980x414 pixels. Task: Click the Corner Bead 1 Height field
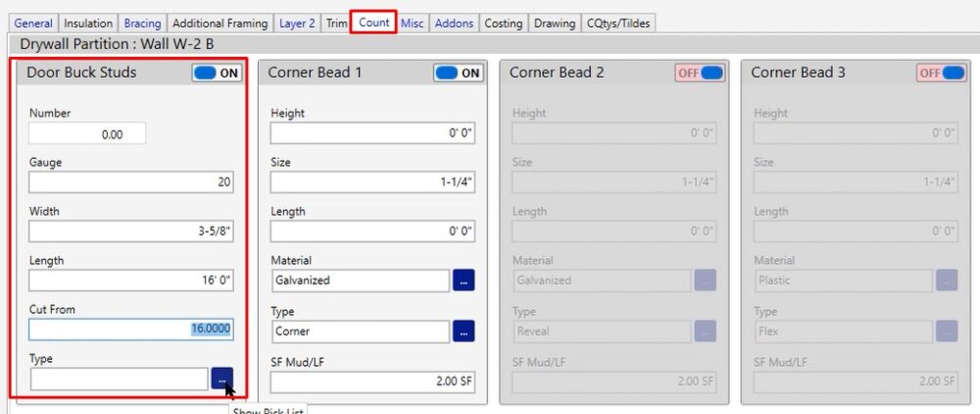point(372,133)
